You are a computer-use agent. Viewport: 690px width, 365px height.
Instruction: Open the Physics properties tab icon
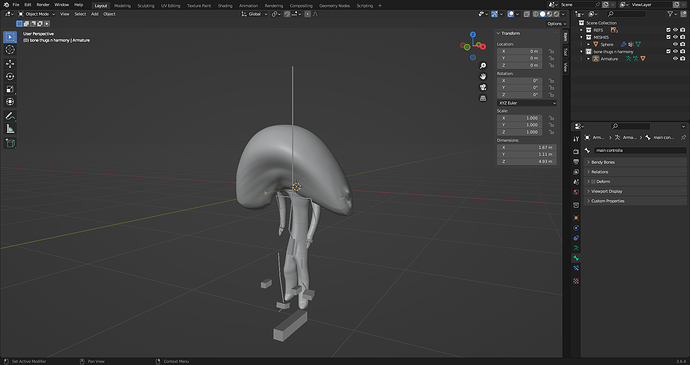[x=576, y=228]
